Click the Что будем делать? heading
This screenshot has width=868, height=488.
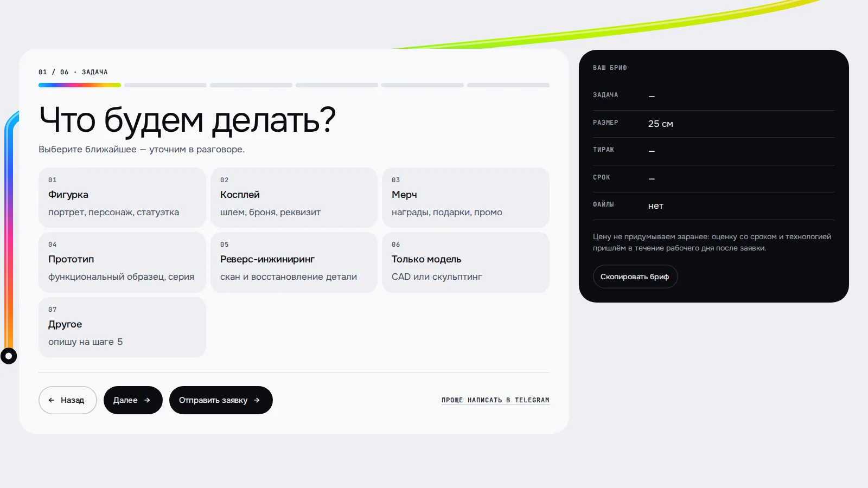pos(188,120)
